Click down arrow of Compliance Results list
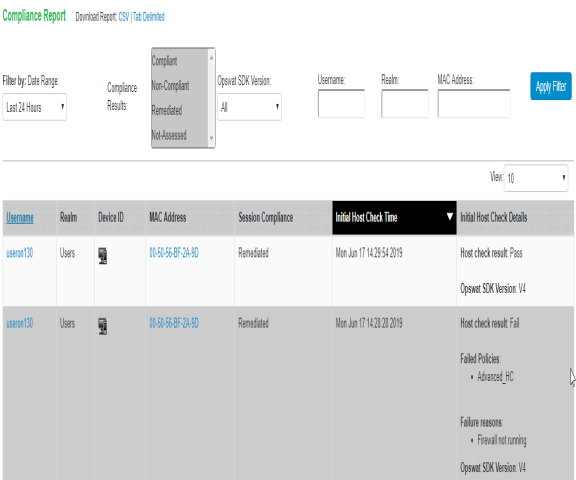This screenshot has height=480, width=576. click(211, 138)
